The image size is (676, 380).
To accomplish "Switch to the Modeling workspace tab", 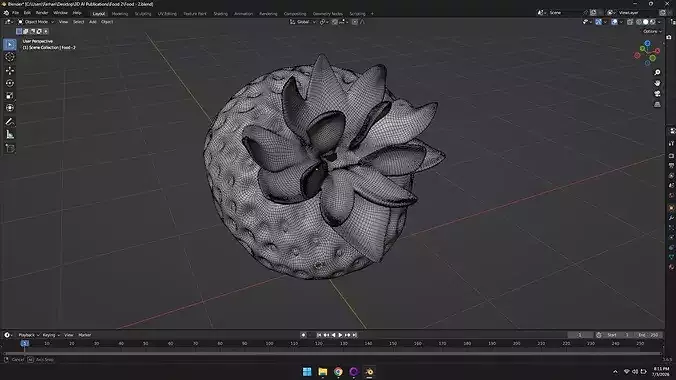I will pyautogui.click(x=120, y=14).
